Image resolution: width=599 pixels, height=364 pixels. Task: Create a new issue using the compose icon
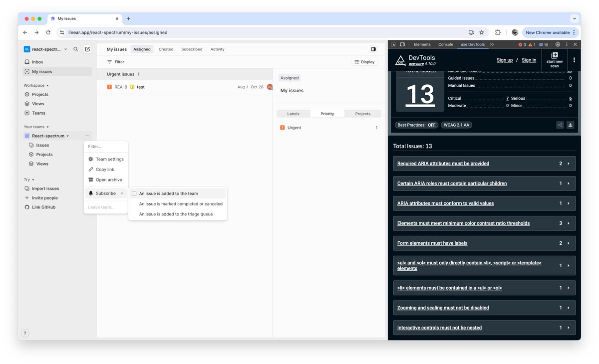(87, 49)
